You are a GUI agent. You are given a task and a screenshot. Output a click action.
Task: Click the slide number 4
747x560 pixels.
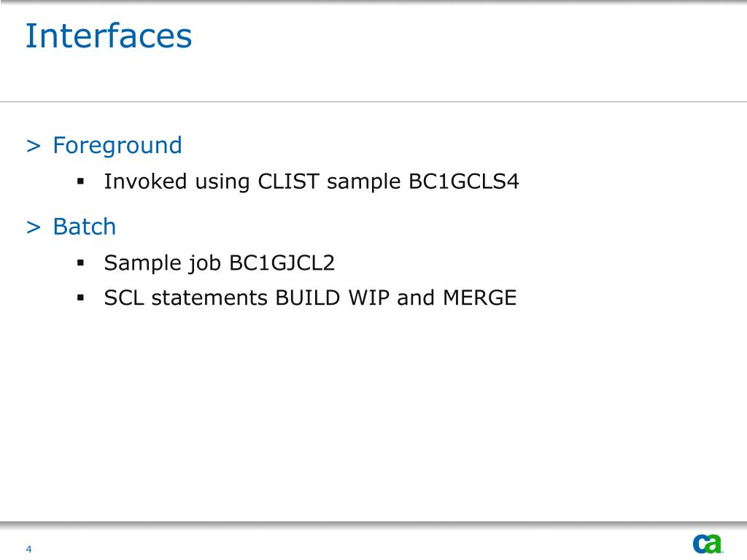click(28, 549)
